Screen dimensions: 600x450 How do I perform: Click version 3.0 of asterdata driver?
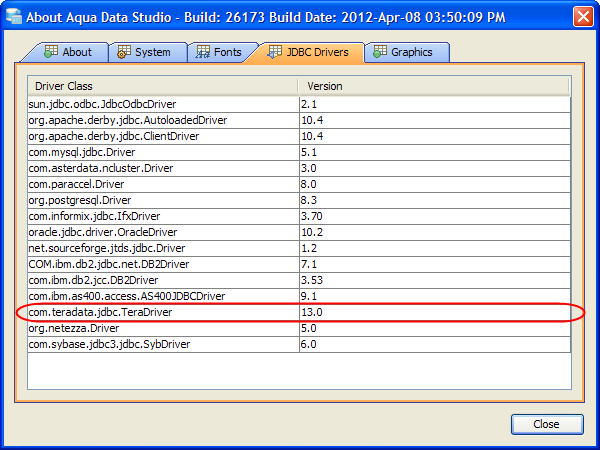coord(435,168)
